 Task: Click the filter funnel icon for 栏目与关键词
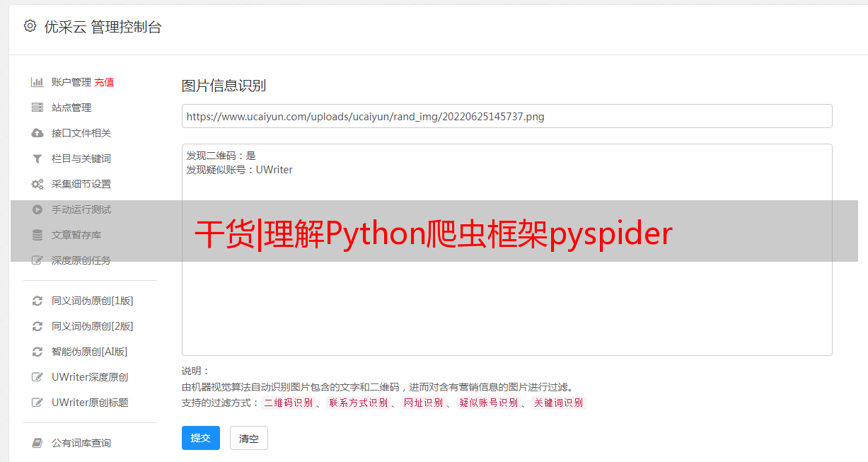[x=37, y=158]
